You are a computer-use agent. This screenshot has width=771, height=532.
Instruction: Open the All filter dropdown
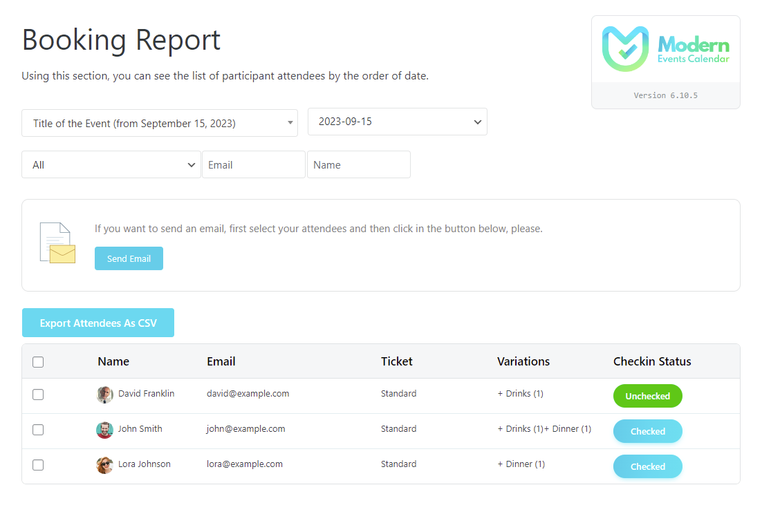(x=111, y=165)
